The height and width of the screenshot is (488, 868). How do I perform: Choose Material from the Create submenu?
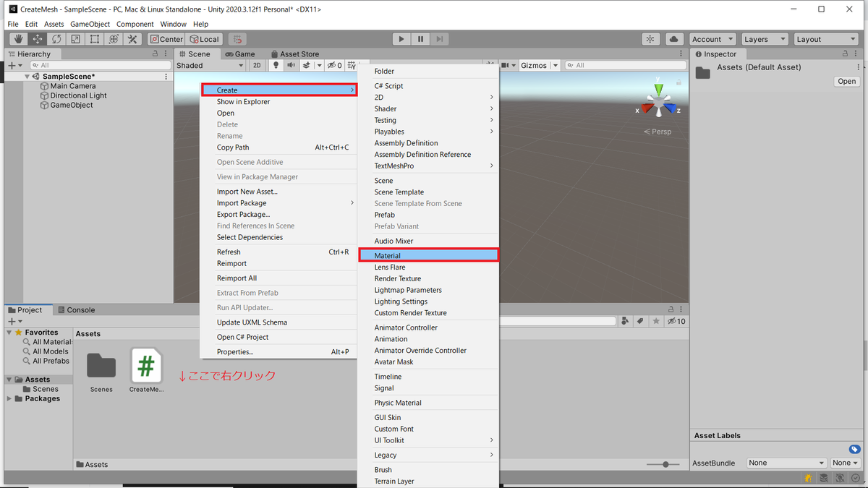[428, 255]
